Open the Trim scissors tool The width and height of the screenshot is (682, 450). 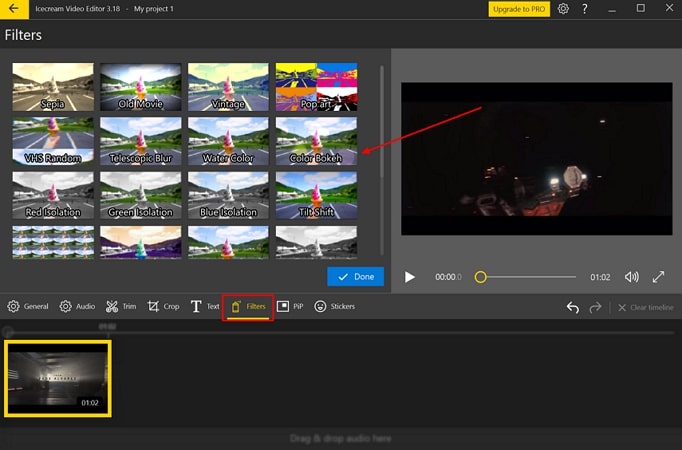click(121, 307)
